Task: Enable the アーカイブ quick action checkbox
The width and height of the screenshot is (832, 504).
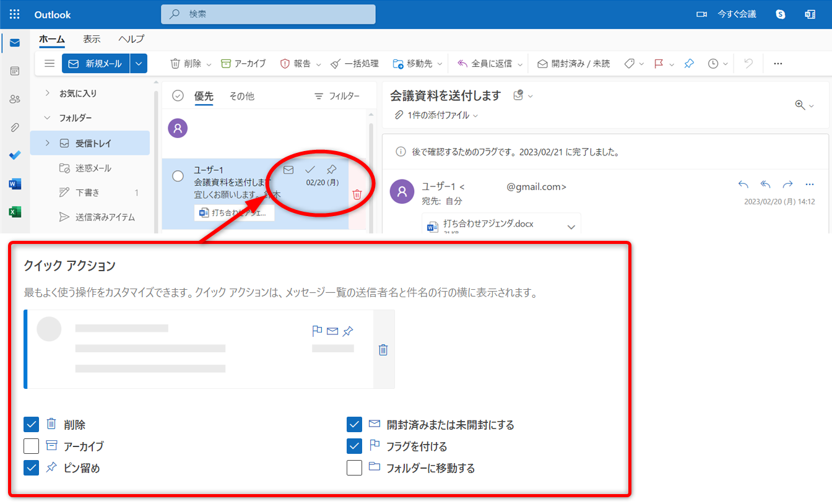Action: [x=32, y=446]
